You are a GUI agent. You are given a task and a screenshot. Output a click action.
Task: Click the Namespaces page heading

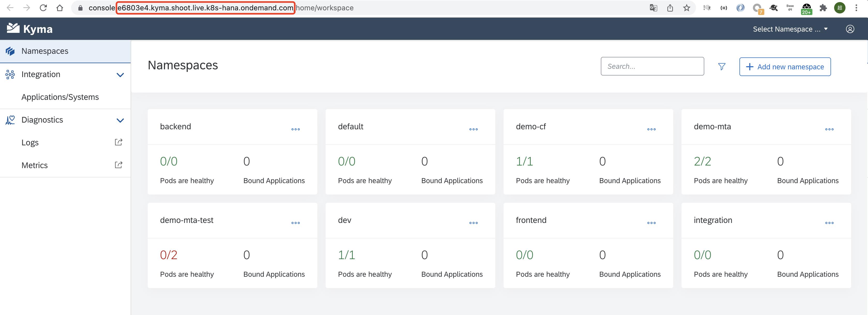(x=183, y=65)
